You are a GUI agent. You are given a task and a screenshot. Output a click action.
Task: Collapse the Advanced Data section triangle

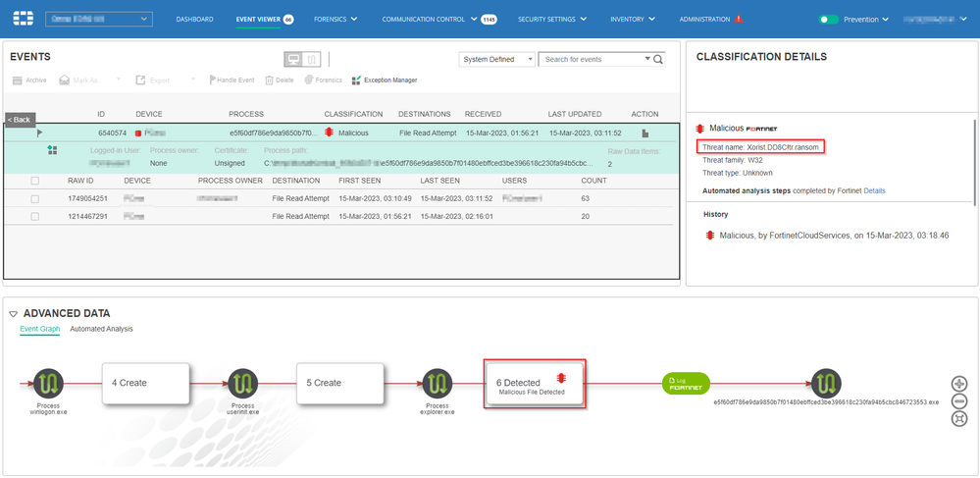tap(13, 314)
